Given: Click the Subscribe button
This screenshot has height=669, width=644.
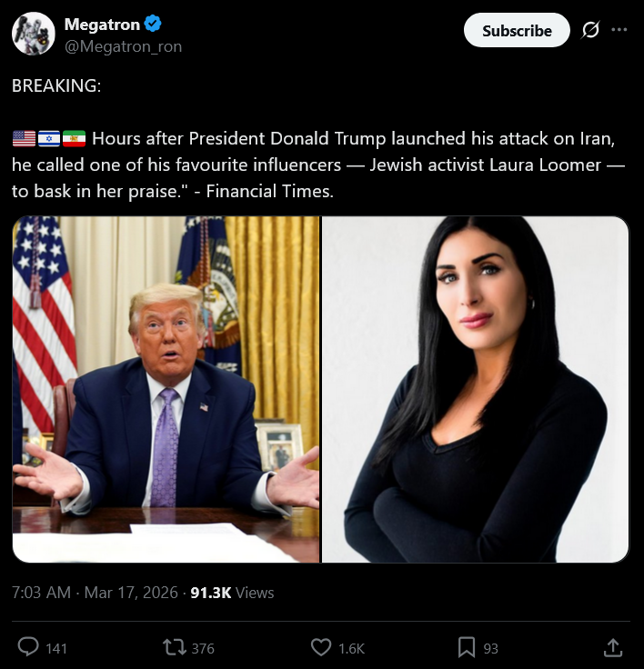Looking at the screenshot, I should pos(517,30).
